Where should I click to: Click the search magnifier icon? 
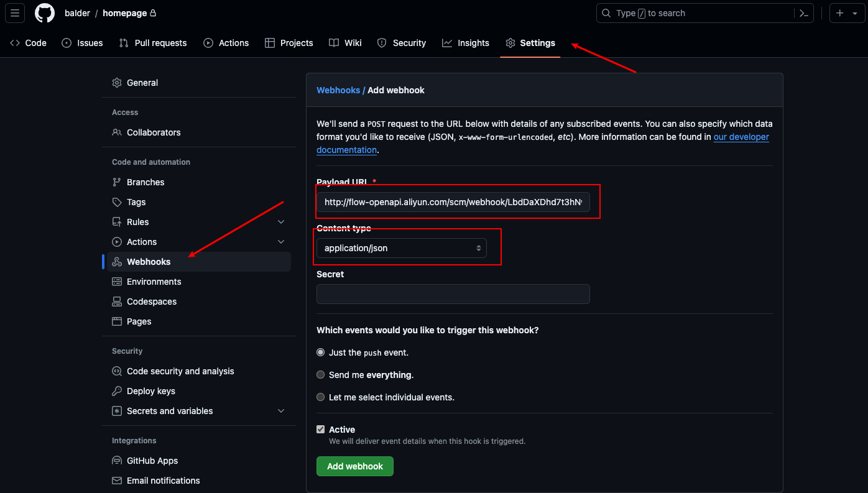click(606, 13)
